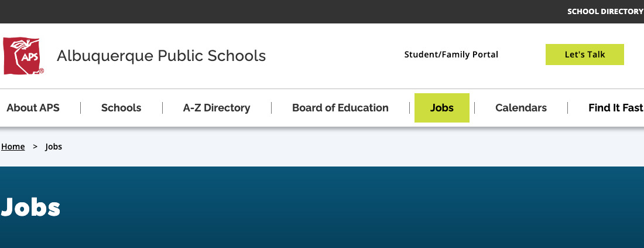Screen dimensions: 644x248
Task: Click the red APS logo
Action: (21, 55)
